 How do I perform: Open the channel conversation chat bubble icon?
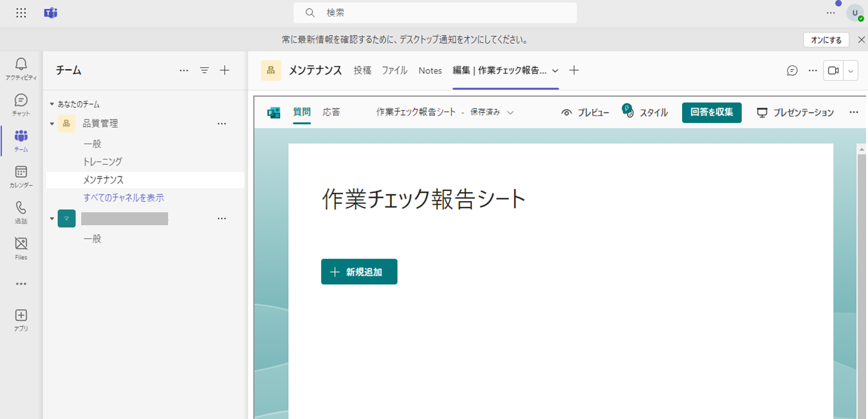click(792, 70)
